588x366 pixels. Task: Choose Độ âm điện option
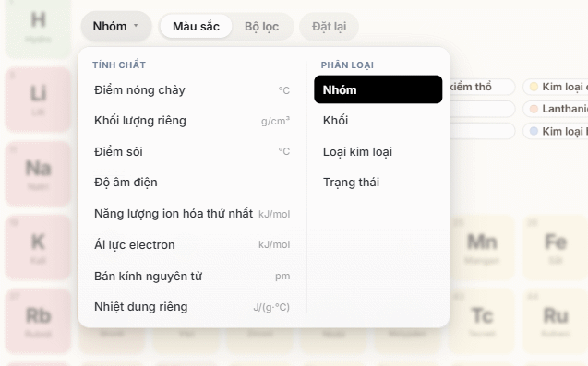tap(192, 183)
